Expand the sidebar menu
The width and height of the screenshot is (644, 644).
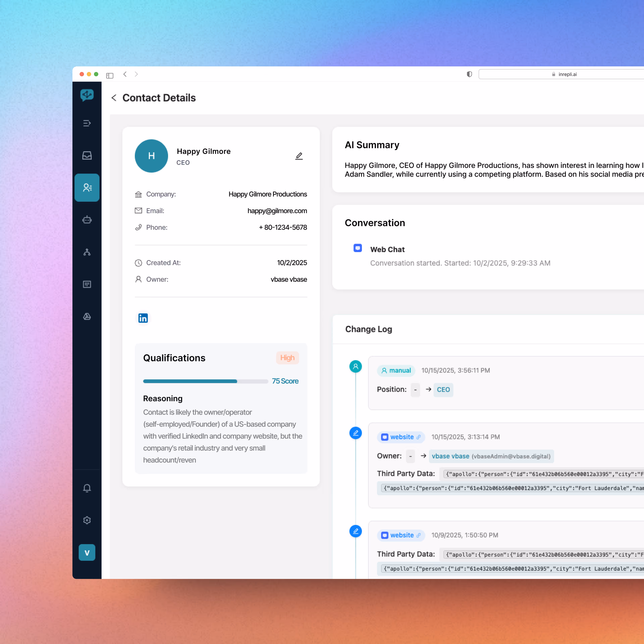[x=87, y=123]
